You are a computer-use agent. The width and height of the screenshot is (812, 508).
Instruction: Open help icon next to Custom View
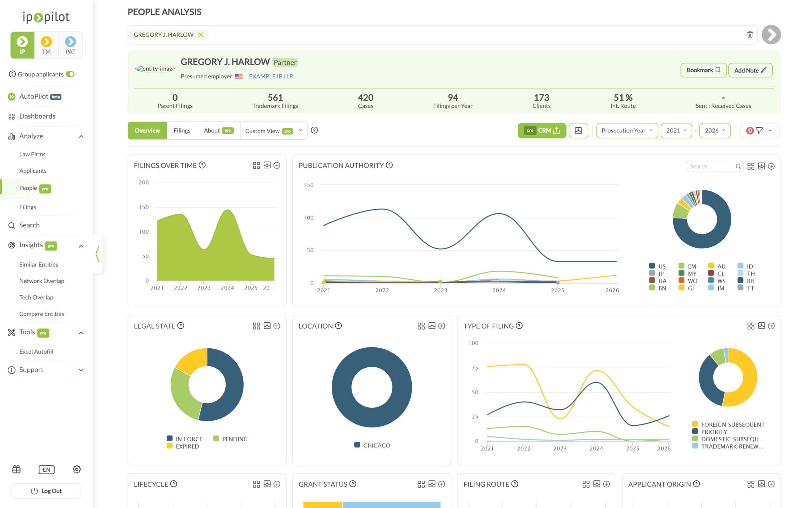coord(314,130)
